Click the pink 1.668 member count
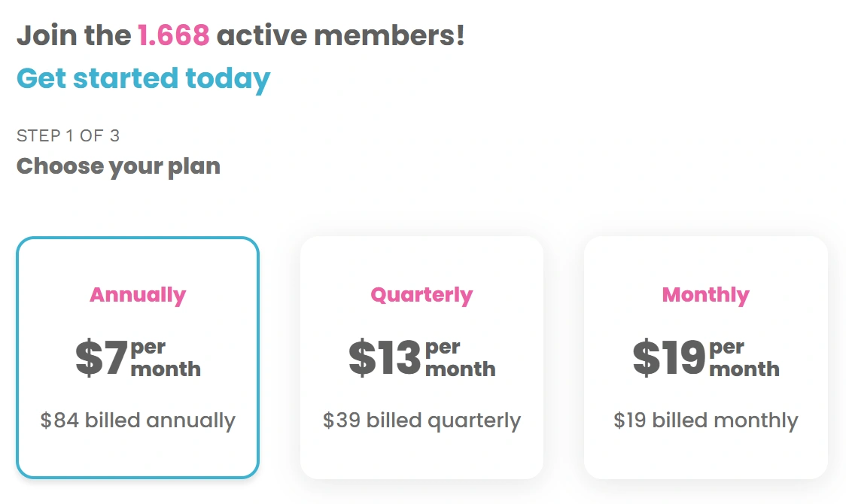 coord(173,35)
